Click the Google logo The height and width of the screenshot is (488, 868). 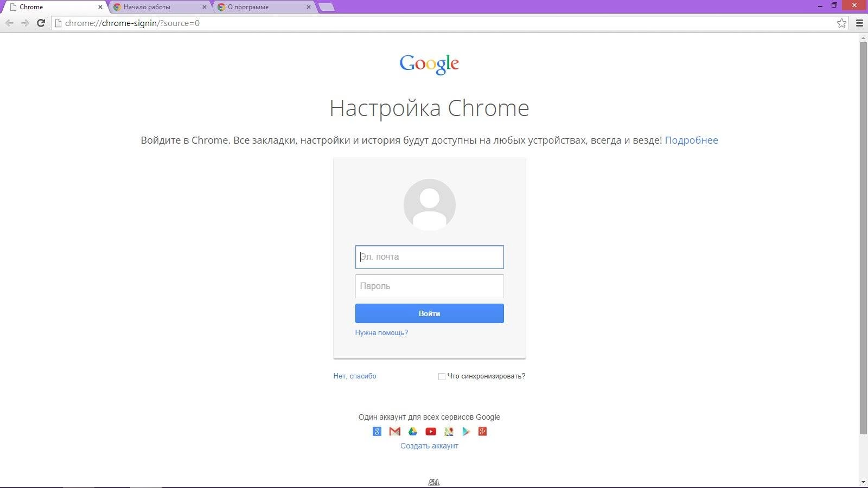tap(430, 64)
